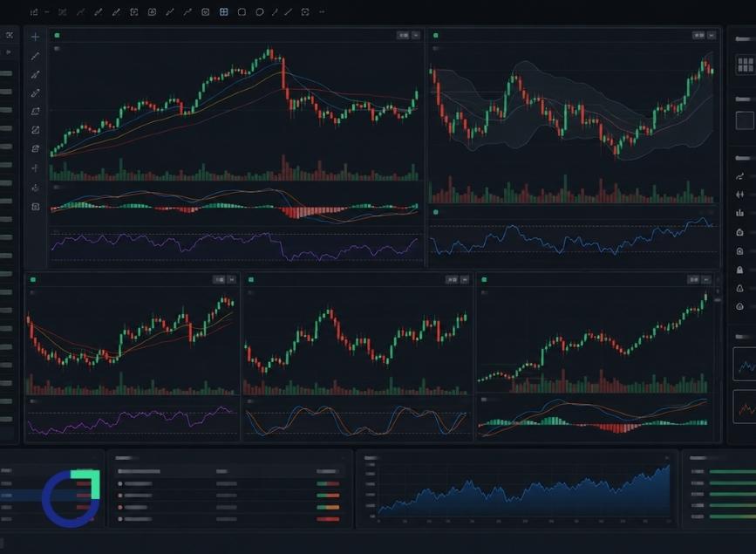This screenshot has width=756, height=554.
Task: Click timeframe button on stochastic chart header
Action: (x=452, y=279)
